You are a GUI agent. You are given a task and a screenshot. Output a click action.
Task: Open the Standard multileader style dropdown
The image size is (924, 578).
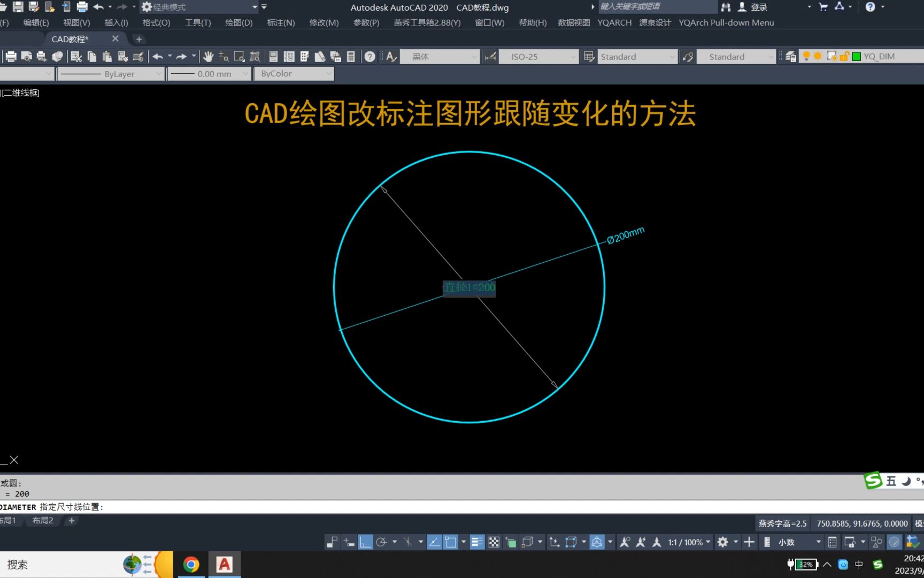[x=771, y=57]
